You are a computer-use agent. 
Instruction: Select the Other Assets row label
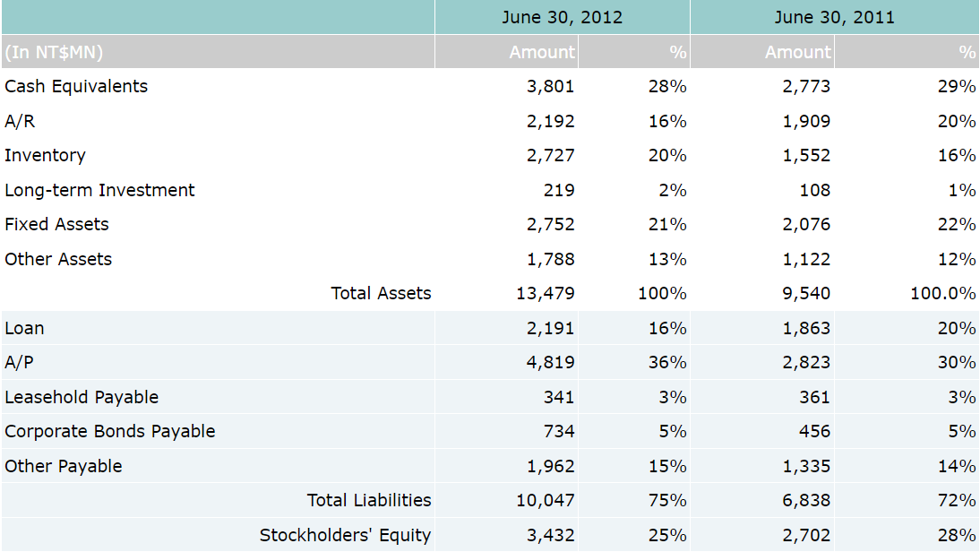pos(58,259)
